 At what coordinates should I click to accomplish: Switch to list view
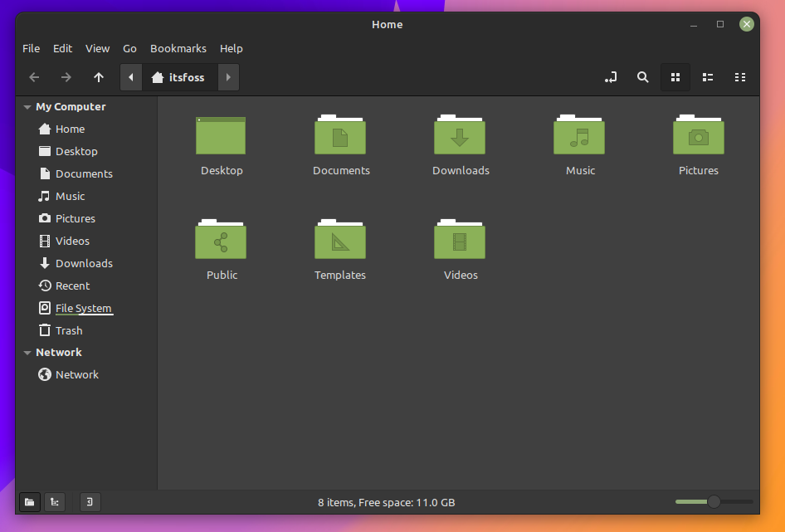pos(708,77)
